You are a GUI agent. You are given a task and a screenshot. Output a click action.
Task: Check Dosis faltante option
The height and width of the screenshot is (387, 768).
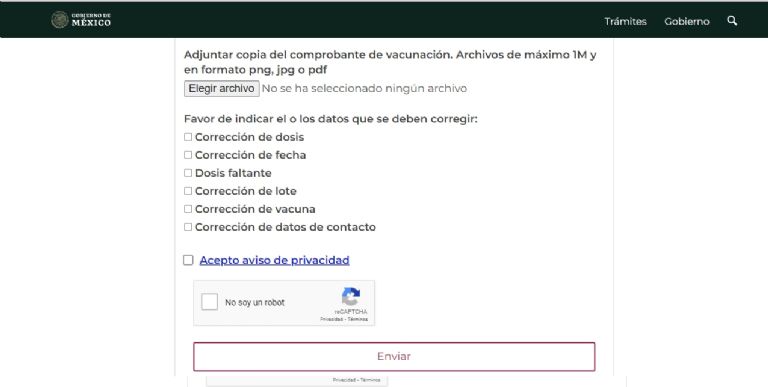pyautogui.click(x=188, y=173)
